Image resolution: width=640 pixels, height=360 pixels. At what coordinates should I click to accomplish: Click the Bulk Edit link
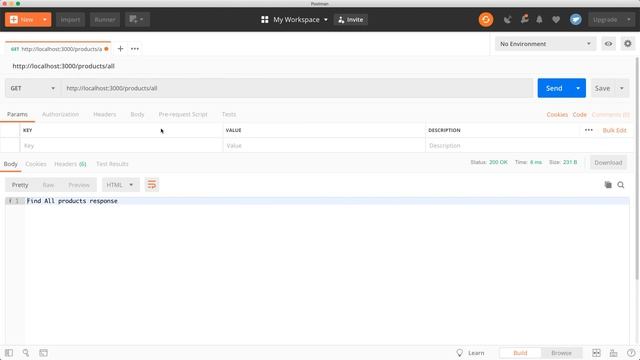(x=614, y=130)
